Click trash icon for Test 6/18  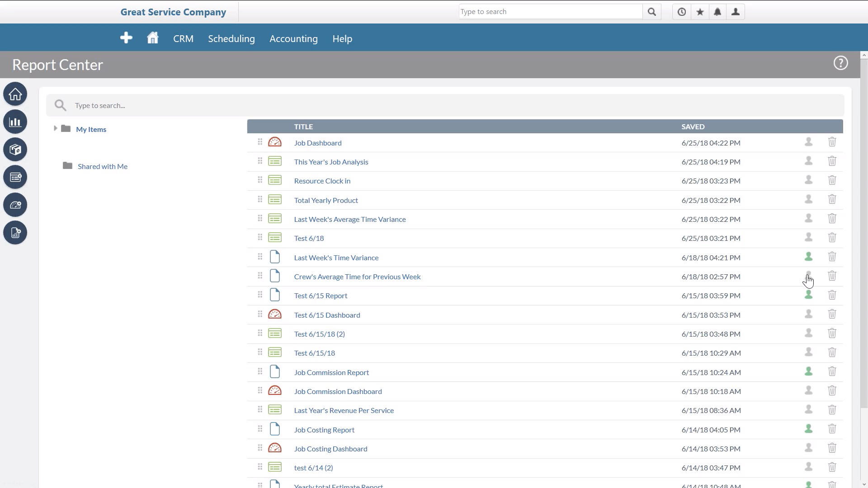pyautogui.click(x=832, y=238)
